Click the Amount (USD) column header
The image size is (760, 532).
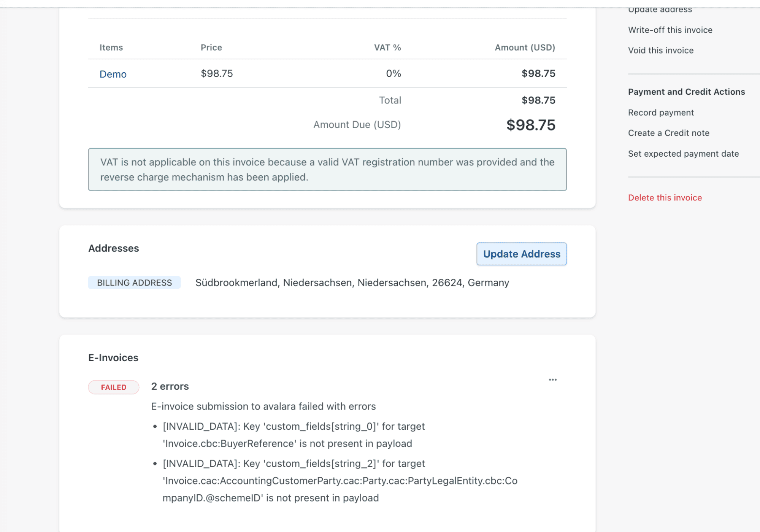524,48
